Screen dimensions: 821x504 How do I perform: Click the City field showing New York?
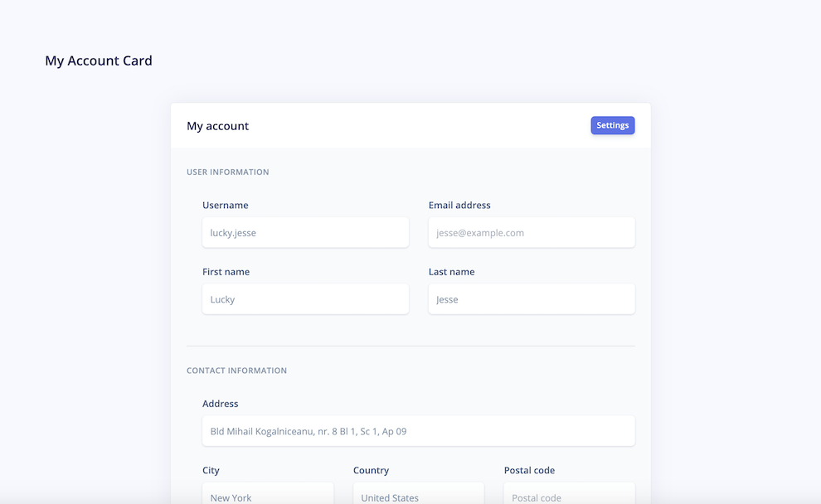coord(268,497)
